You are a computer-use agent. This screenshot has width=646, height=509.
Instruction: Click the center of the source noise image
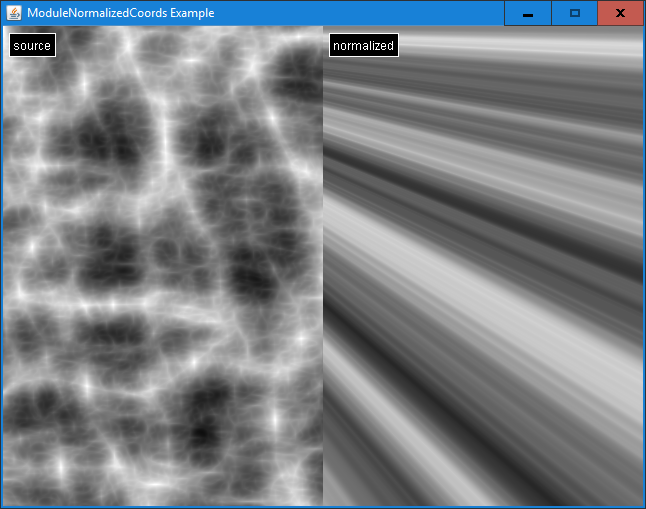(x=162, y=265)
